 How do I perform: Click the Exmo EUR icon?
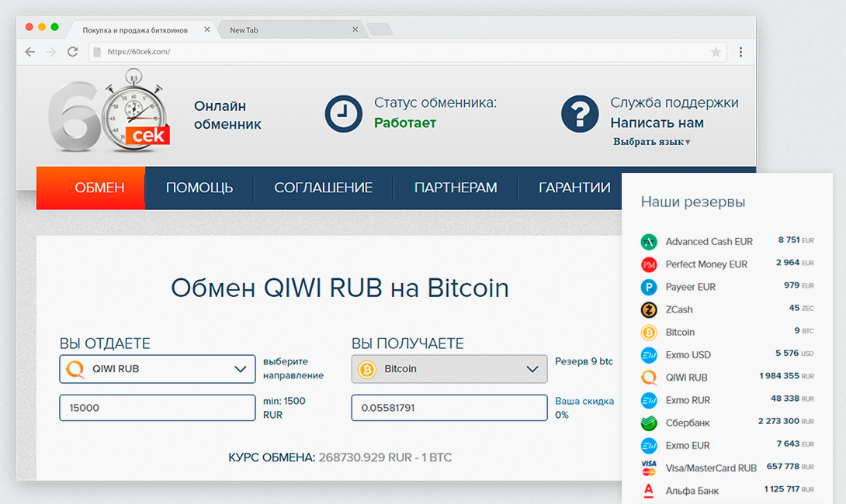click(649, 445)
